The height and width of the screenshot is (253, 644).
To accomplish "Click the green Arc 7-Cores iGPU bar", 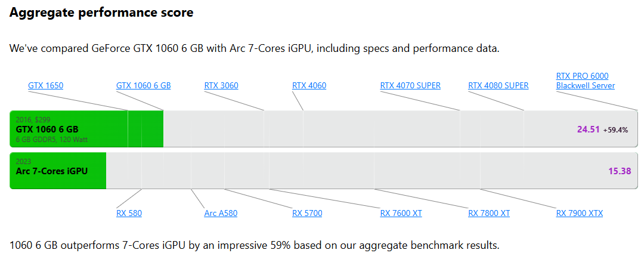I will point(58,171).
